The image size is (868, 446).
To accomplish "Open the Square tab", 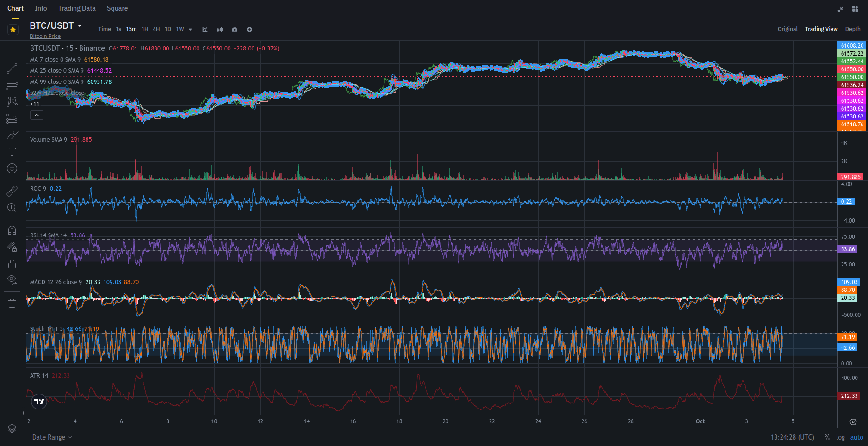I will pos(117,8).
